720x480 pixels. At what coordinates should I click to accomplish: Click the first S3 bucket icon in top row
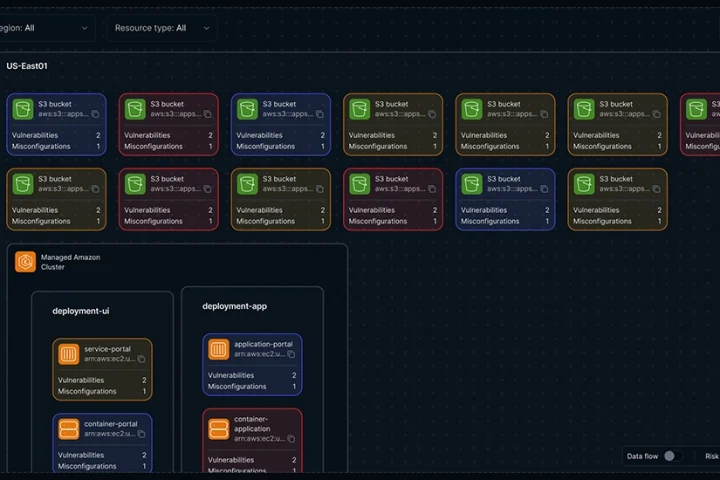pos(22,109)
